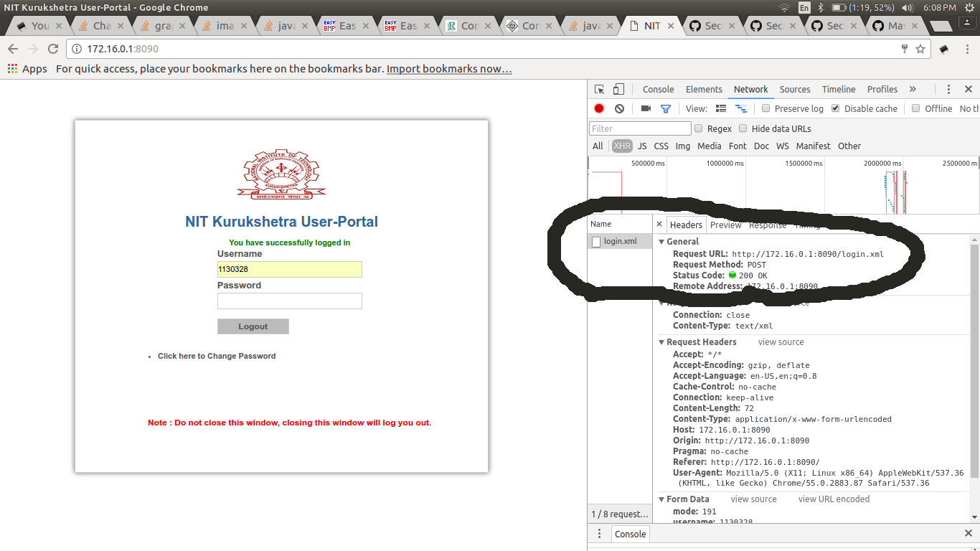This screenshot has height=551, width=980.
Task: Open new browser tab button
Action: click(941, 26)
